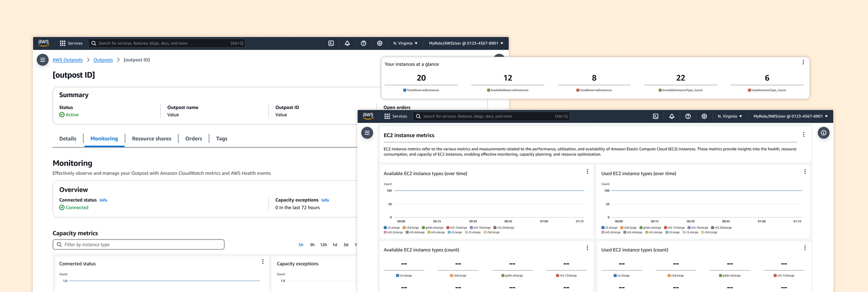Image resolution: width=868 pixels, height=292 pixels.
Task: Expand account dropdown in EC2 window
Action: coord(791,116)
